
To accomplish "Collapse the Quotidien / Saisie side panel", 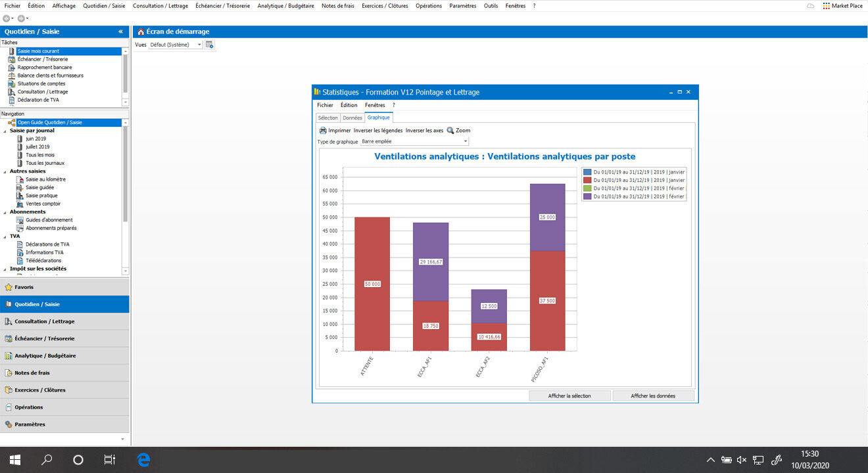I will tap(120, 32).
